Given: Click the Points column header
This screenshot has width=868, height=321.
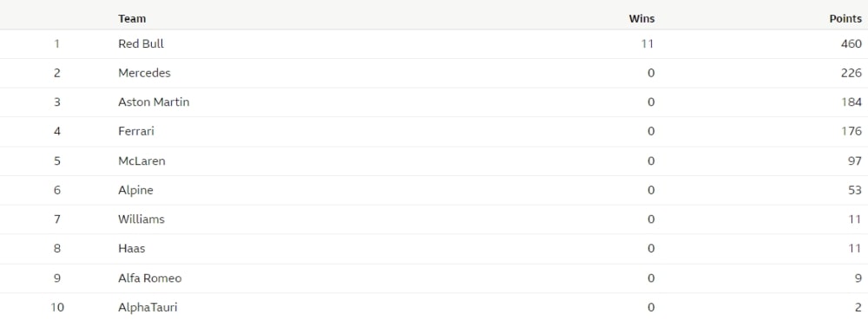Looking at the screenshot, I should point(845,19).
